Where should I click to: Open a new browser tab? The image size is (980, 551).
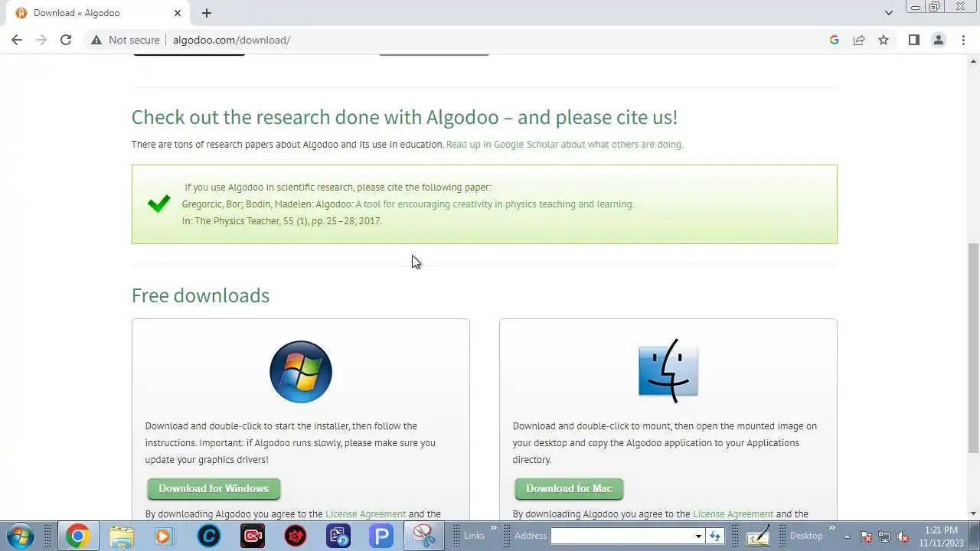click(207, 13)
